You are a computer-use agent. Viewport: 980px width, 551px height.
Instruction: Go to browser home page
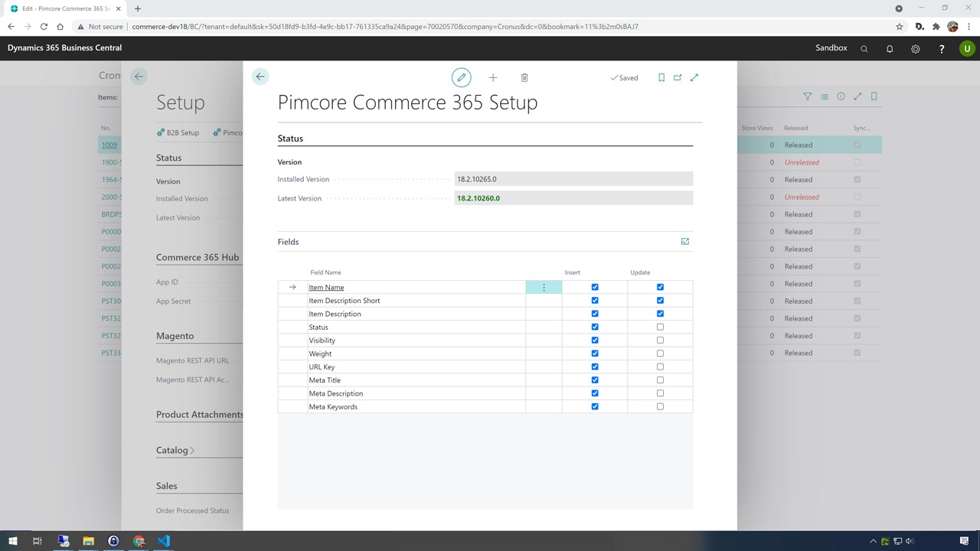pos(60,26)
